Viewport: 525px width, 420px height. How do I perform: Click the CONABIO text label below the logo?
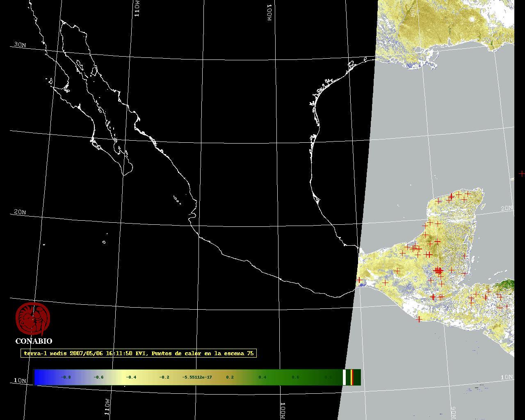[34, 341]
